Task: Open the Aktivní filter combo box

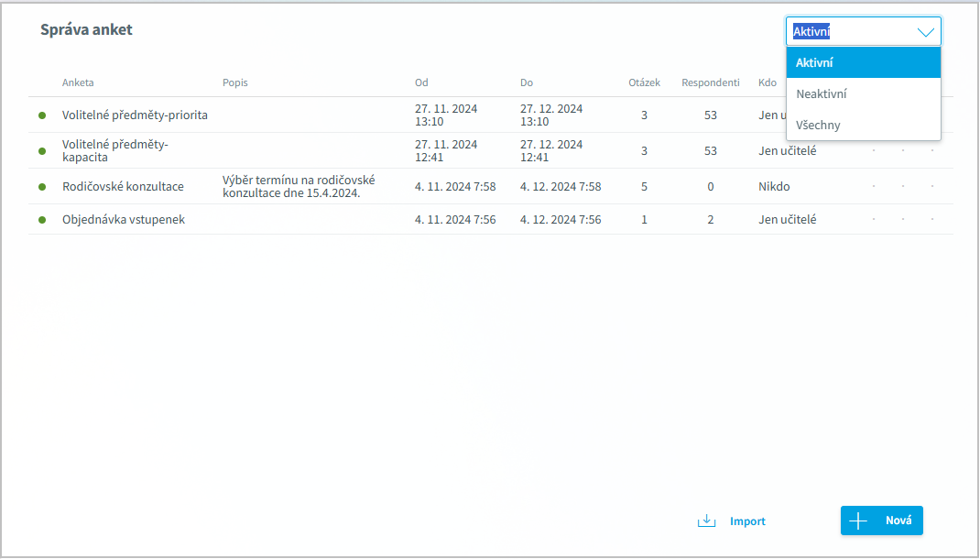Action: coord(863,31)
